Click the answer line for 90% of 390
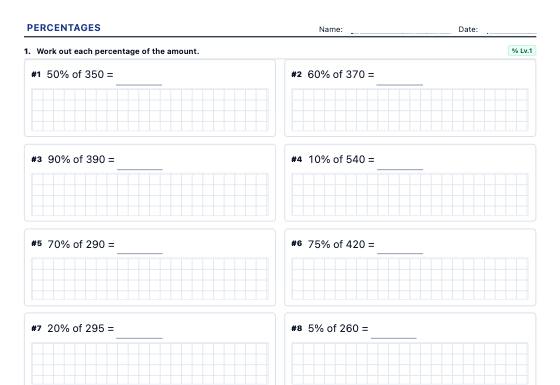This screenshot has width=560, height=385. [x=140, y=169]
